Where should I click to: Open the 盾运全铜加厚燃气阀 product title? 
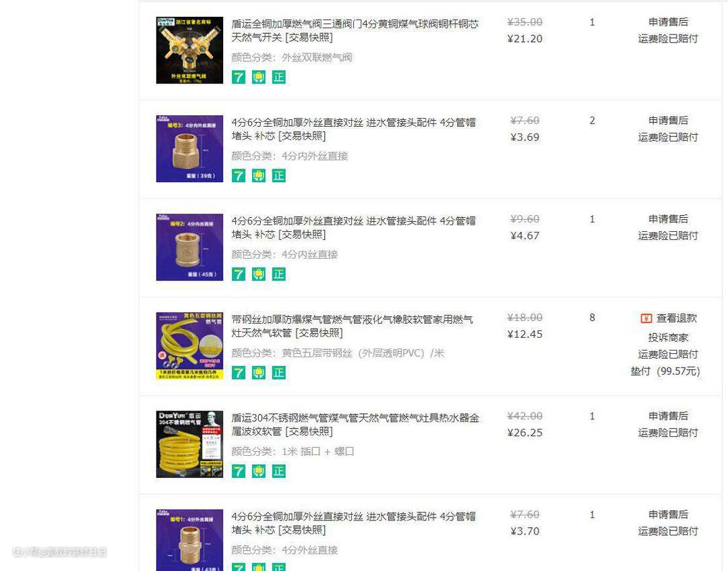tap(355, 30)
